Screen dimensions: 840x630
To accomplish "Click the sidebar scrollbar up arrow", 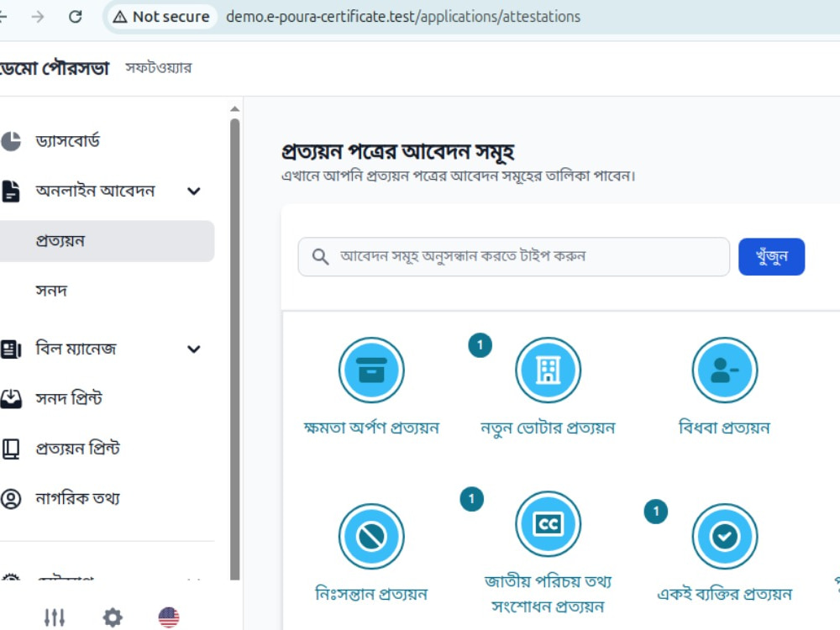I will (234, 109).
